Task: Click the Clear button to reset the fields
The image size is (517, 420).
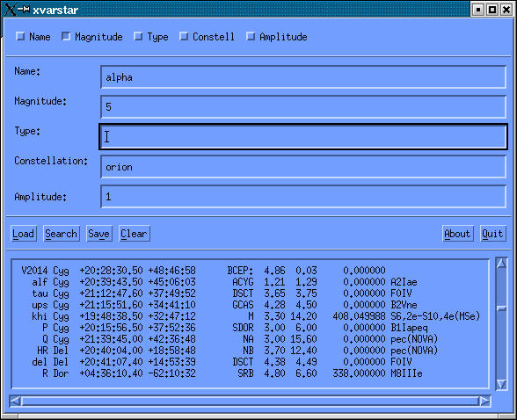Action: coord(135,234)
